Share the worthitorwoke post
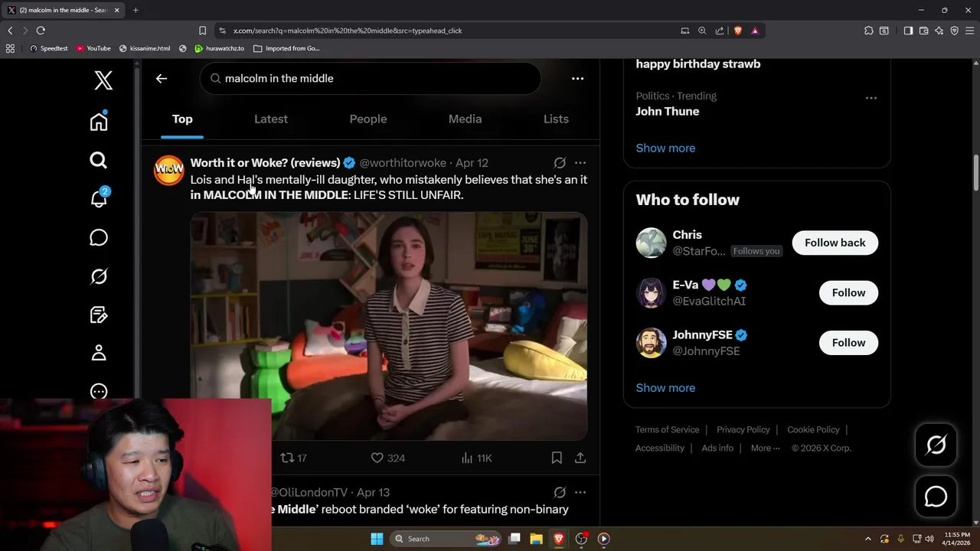980x551 pixels. [580, 458]
